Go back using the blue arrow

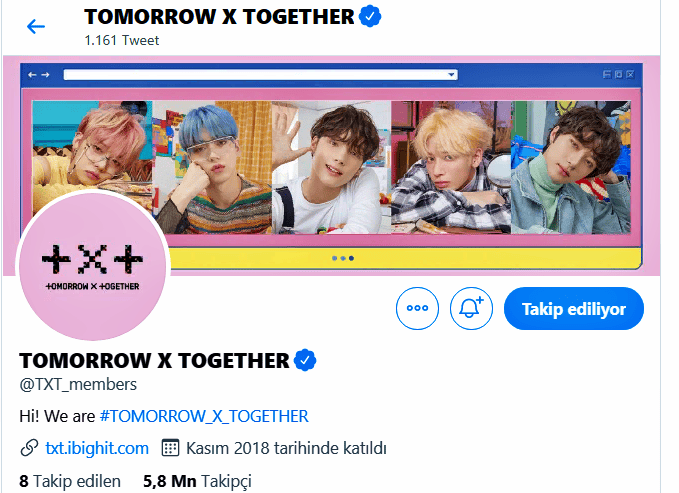click(36, 26)
